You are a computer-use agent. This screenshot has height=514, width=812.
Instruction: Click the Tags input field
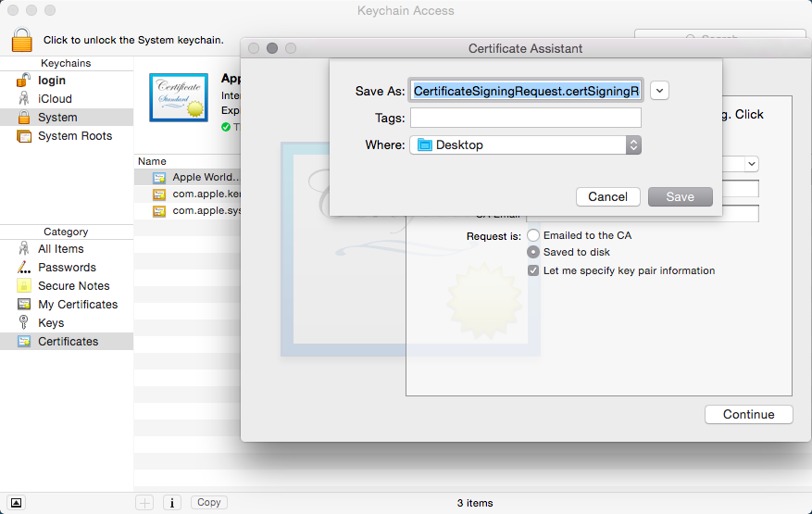[x=526, y=118]
